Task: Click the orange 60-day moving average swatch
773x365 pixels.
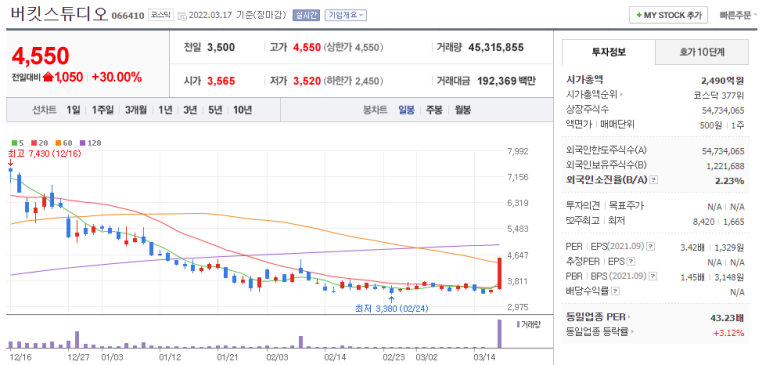Action: coord(59,143)
